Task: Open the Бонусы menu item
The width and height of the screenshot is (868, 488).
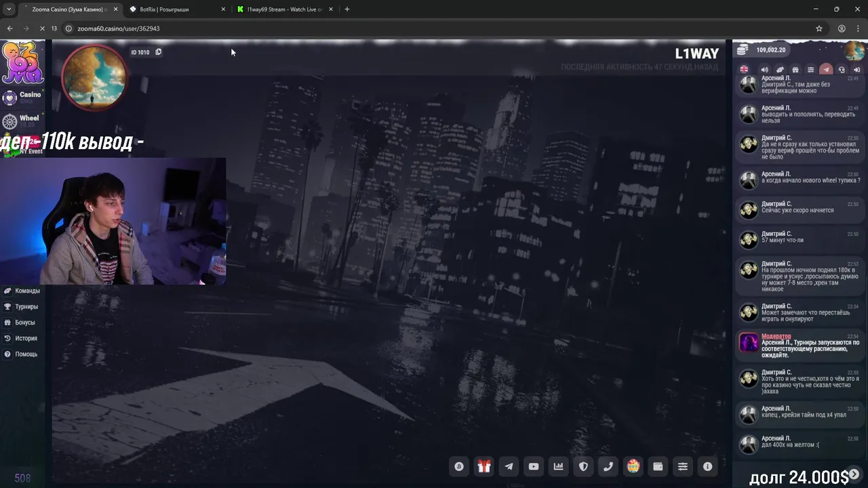Action: 20,323
